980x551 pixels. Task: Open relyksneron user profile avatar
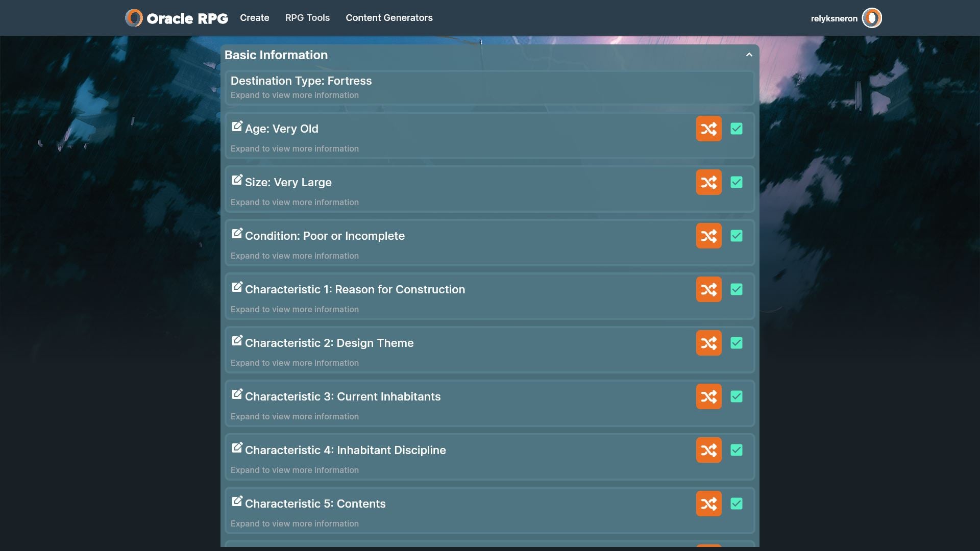tap(871, 18)
